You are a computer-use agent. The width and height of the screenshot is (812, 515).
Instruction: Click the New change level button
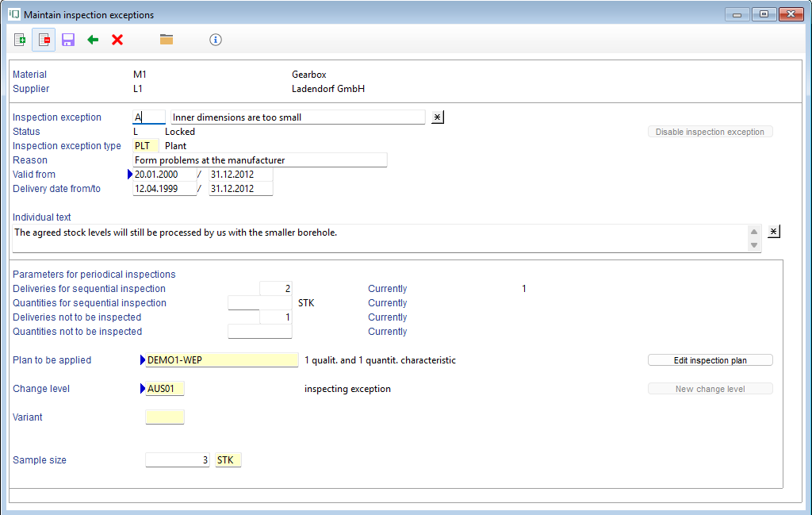[x=710, y=389]
